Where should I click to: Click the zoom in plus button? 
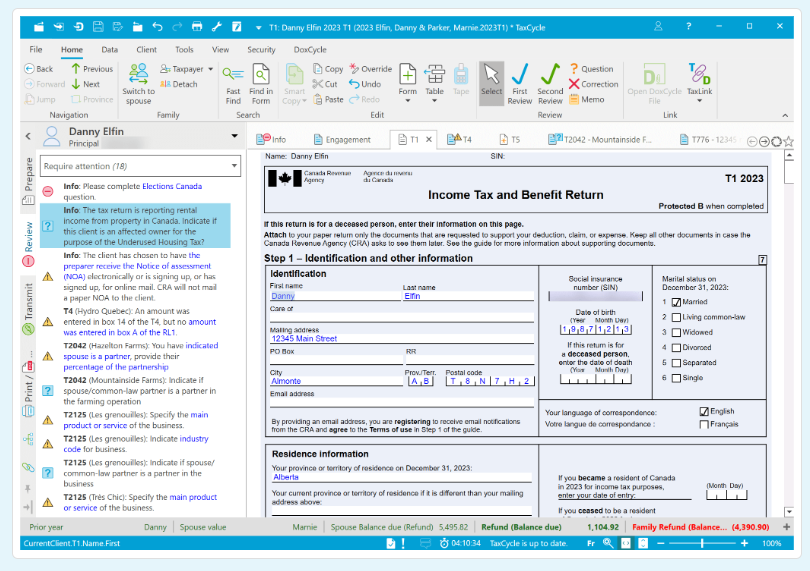click(744, 543)
